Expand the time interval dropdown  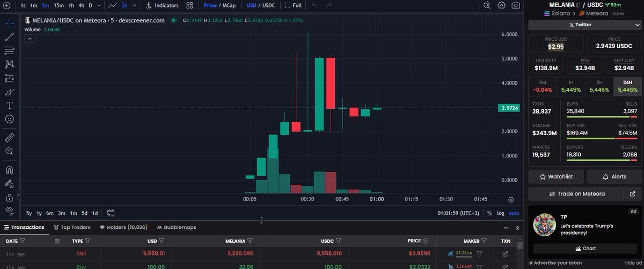99,5
